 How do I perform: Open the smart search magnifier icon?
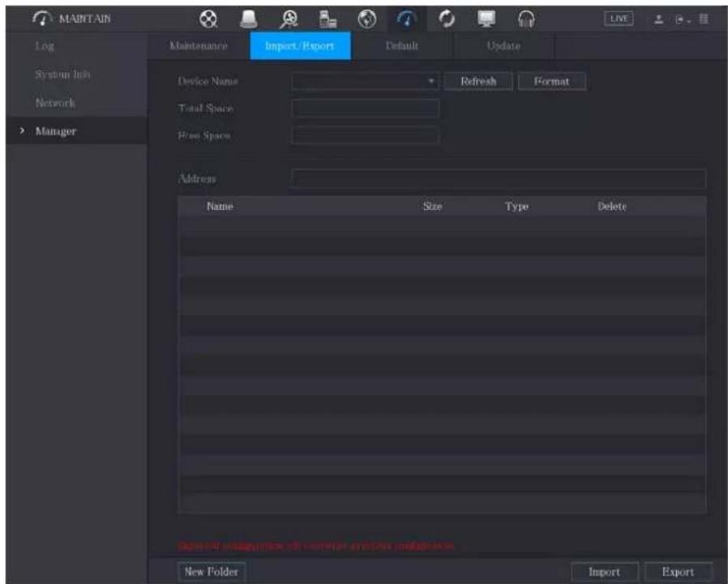pos(289,19)
